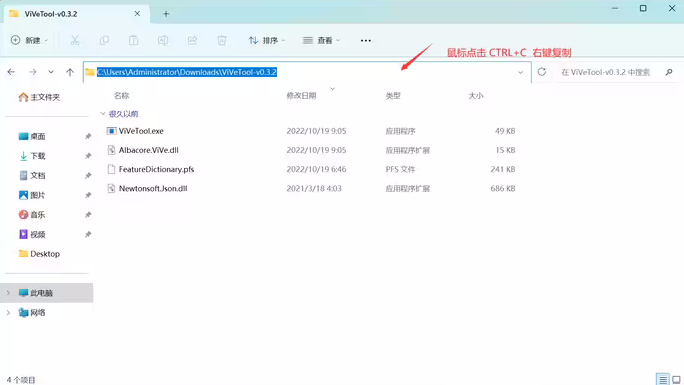
Task: Switch to large thumbnails view icon
Action: tap(676, 379)
